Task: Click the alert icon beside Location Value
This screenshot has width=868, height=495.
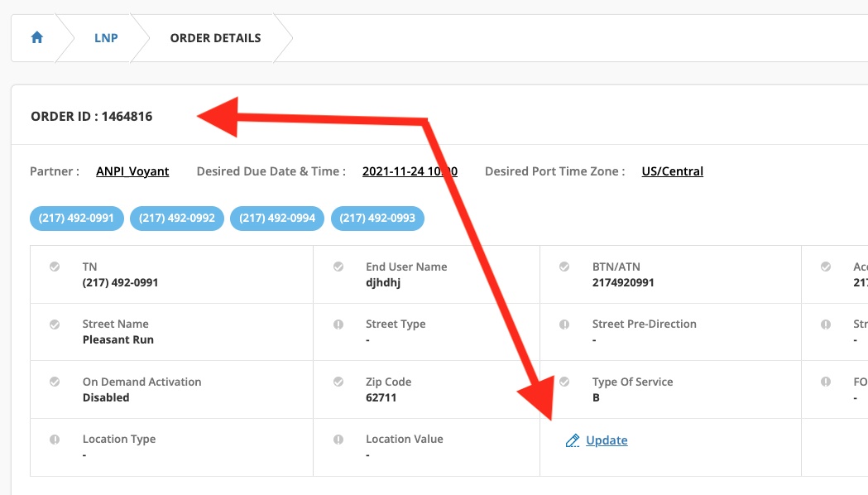Action: pos(338,440)
